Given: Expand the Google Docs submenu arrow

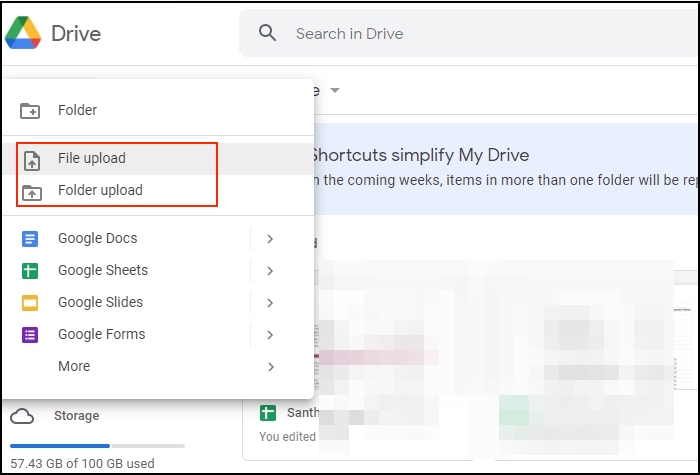Looking at the screenshot, I should [x=270, y=239].
